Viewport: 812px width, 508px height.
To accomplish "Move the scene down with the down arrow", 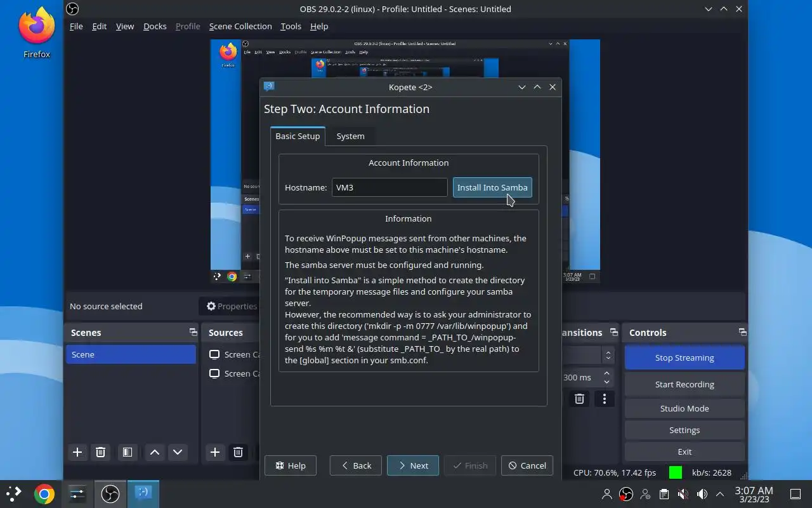I will click(178, 452).
